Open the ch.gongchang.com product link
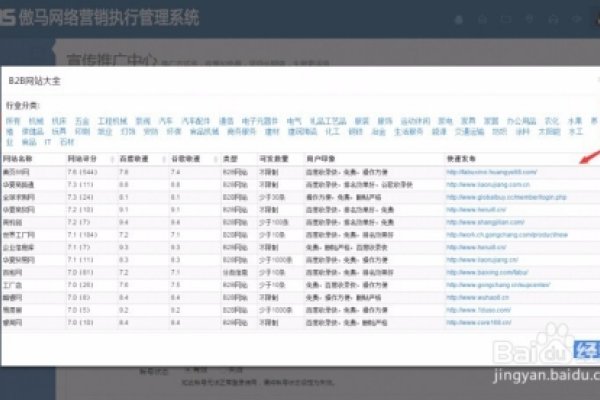Screen dimensions: 600x400 click(x=507, y=235)
